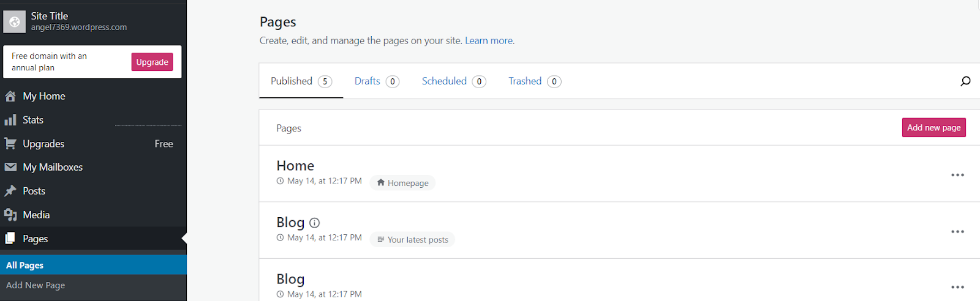This screenshot has width=980, height=301.
Task: Click the Posts pushpin icon
Action: tap(10, 191)
